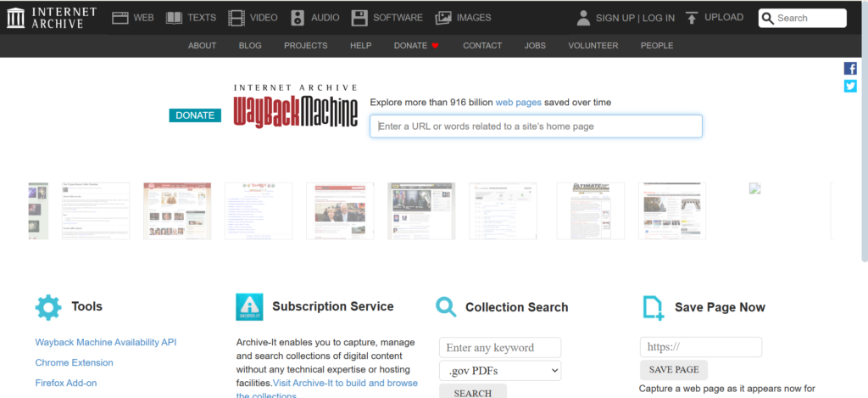This screenshot has height=398, width=868.
Task: Open thumbnail showing couple photo
Action: [340, 210]
